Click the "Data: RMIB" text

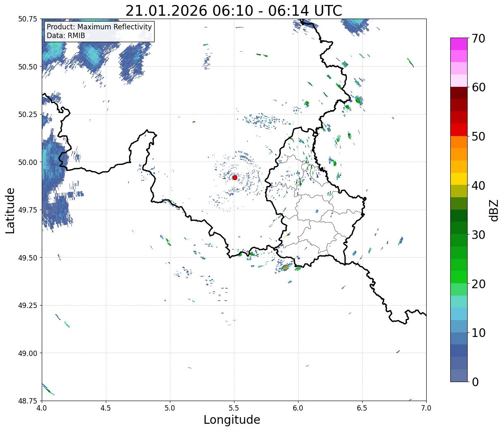tap(66, 36)
